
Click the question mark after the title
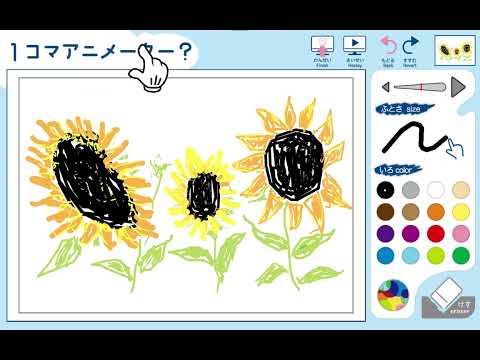[x=187, y=52]
